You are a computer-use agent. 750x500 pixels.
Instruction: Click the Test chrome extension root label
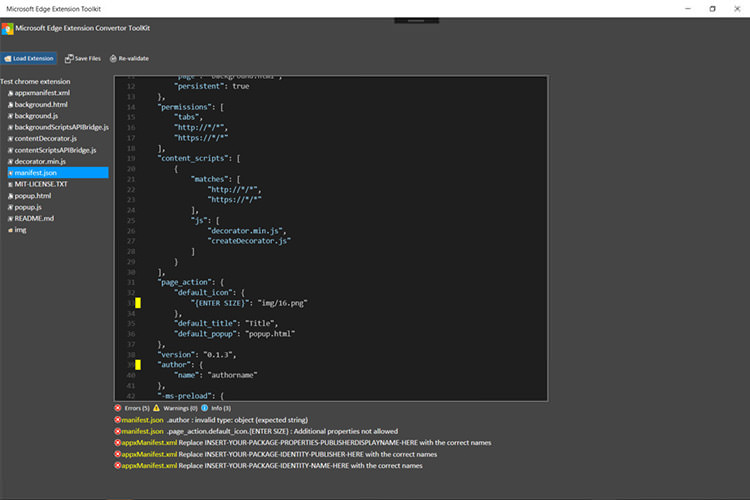click(x=35, y=81)
